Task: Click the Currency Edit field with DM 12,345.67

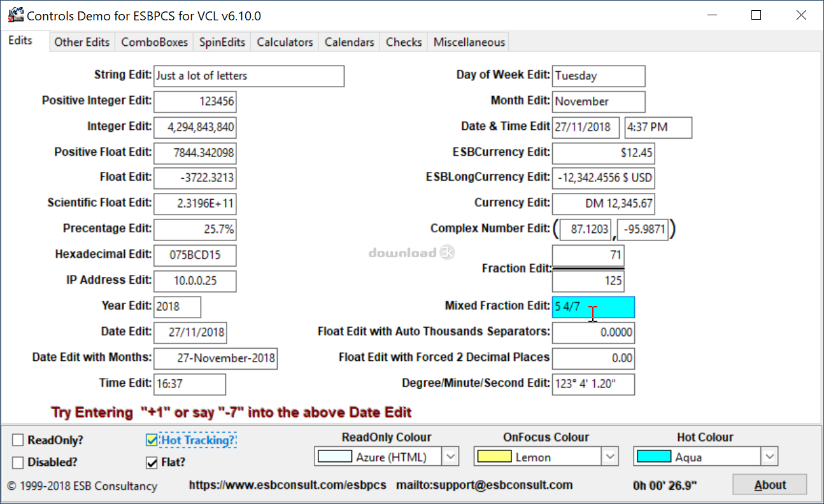Action: click(603, 204)
